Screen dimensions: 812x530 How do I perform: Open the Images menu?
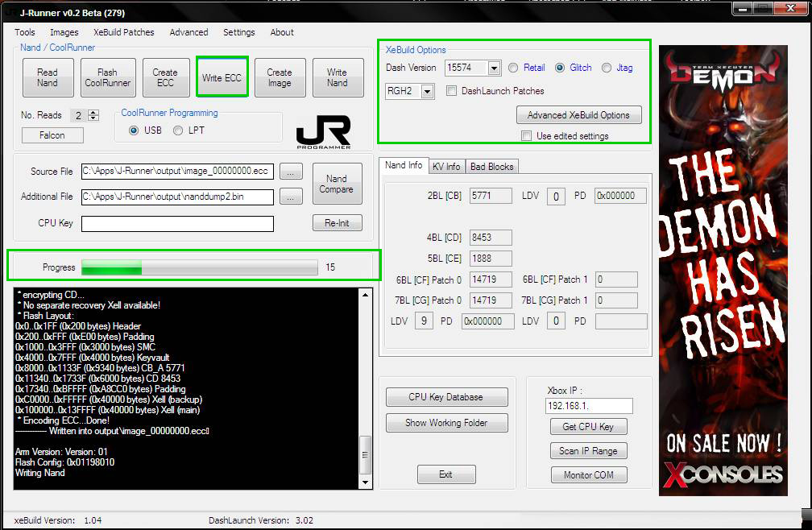tap(64, 32)
